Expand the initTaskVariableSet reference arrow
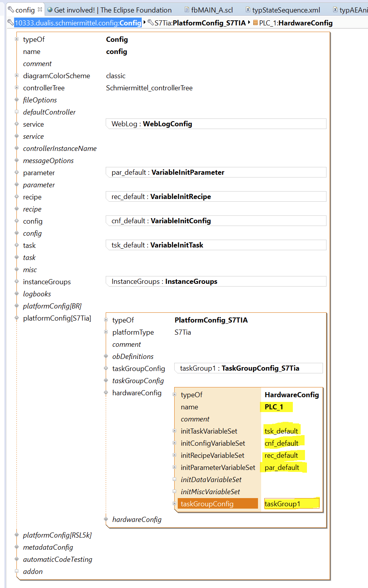 (x=175, y=431)
